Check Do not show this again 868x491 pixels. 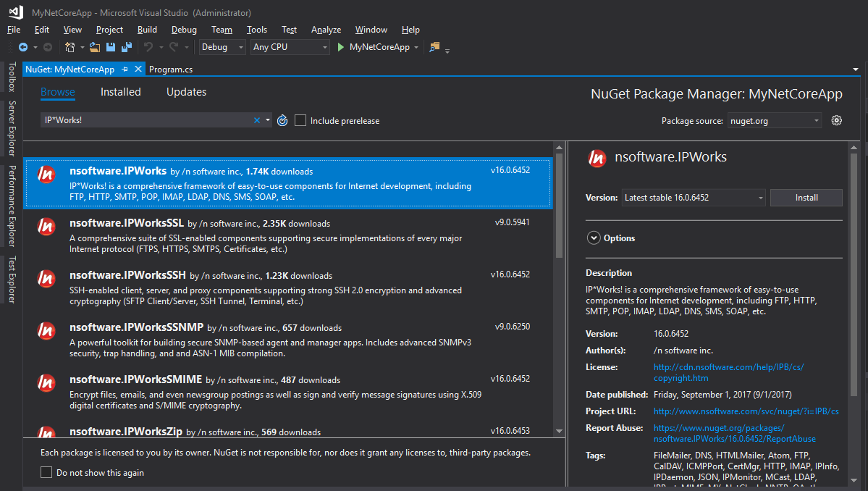point(46,472)
